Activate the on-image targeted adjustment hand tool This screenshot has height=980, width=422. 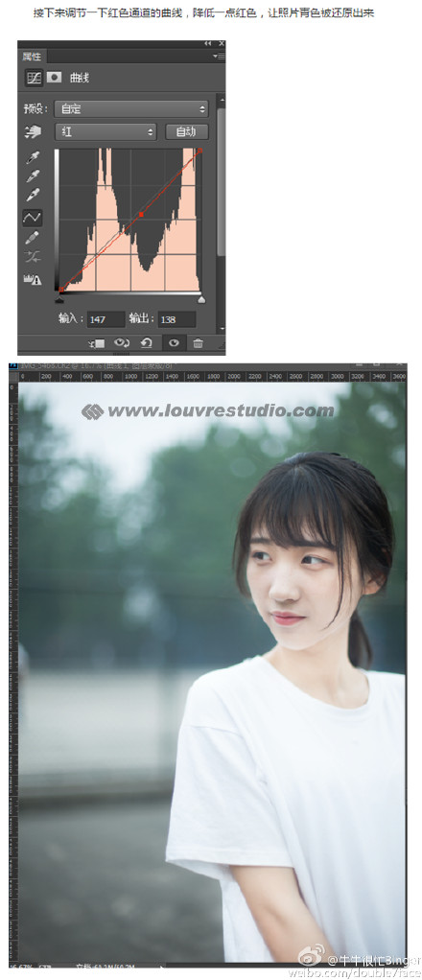tap(33, 132)
